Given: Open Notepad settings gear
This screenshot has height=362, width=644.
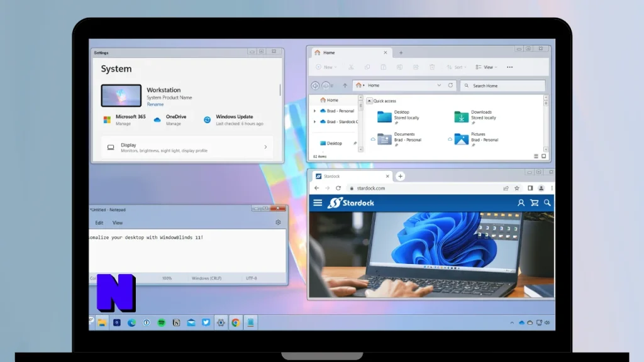Looking at the screenshot, I should pyautogui.click(x=278, y=222).
